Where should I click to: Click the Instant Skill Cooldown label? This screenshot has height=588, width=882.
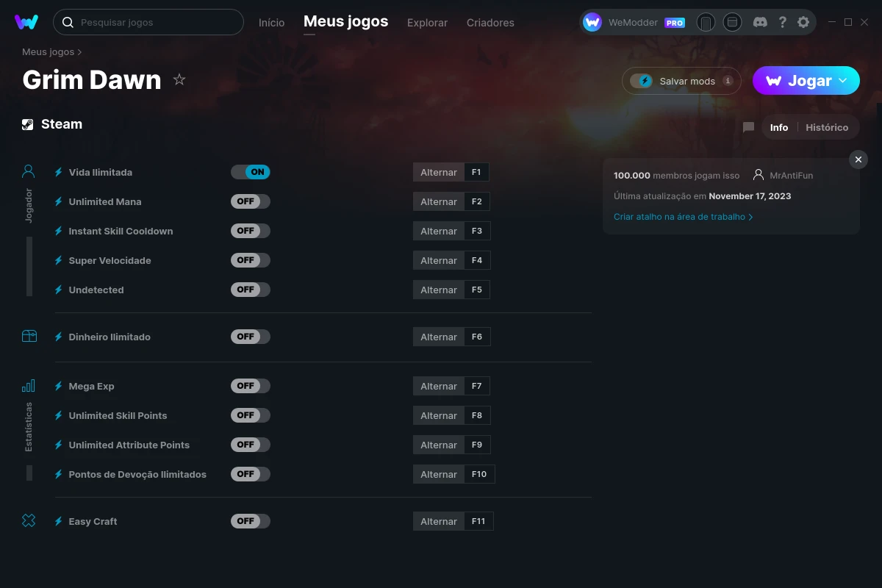tap(121, 231)
